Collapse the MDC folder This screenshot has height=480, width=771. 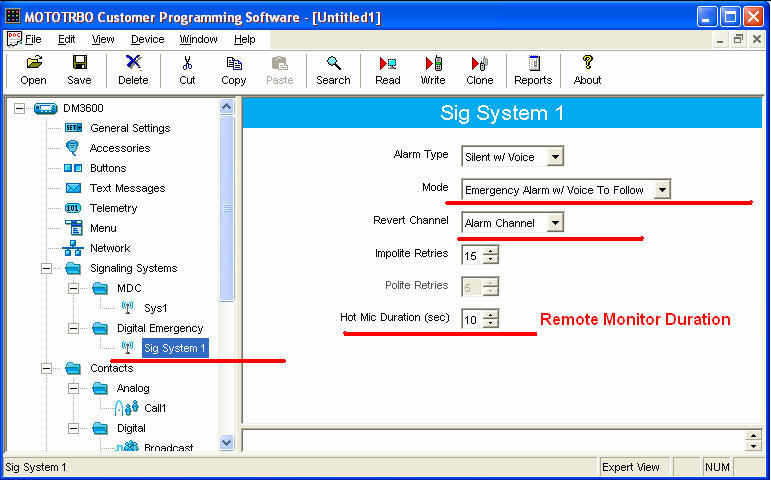click(x=73, y=288)
